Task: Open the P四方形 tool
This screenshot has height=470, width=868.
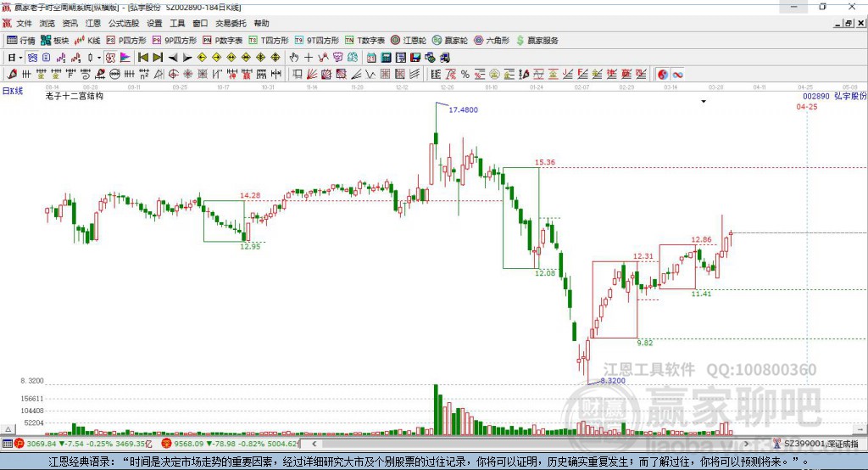Action: [126, 41]
